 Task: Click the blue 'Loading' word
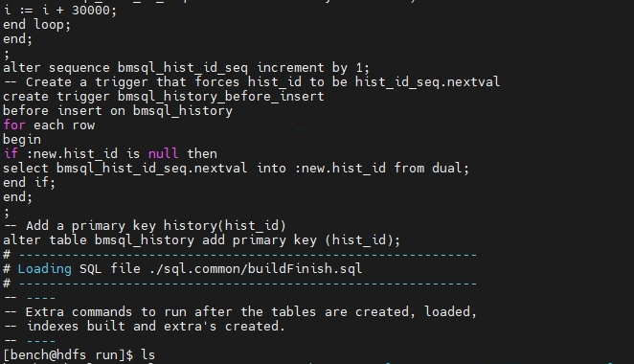pyautogui.click(x=44, y=269)
